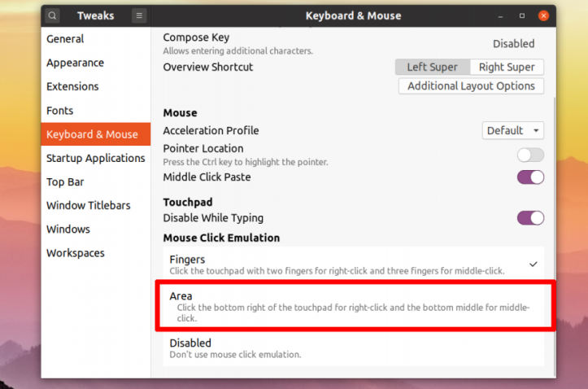Maximize the Tweaks window
The width and height of the screenshot is (588, 389).
pyautogui.click(x=521, y=15)
